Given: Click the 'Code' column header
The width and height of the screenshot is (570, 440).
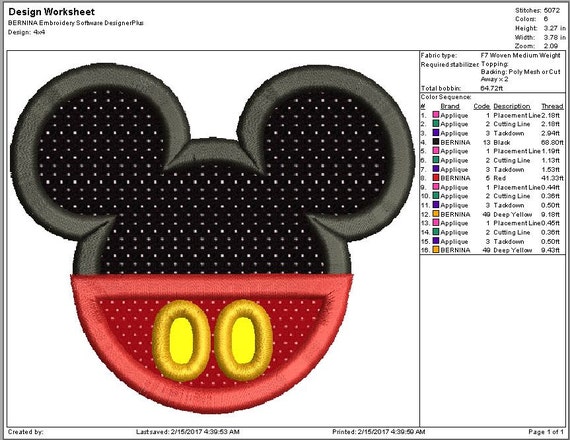Looking at the screenshot, I should (x=482, y=106).
